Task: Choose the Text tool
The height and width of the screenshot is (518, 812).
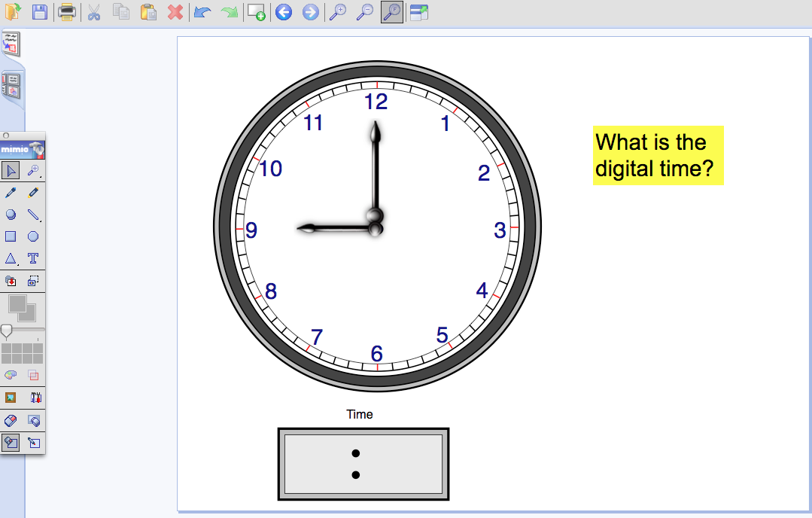Action: coord(35,258)
